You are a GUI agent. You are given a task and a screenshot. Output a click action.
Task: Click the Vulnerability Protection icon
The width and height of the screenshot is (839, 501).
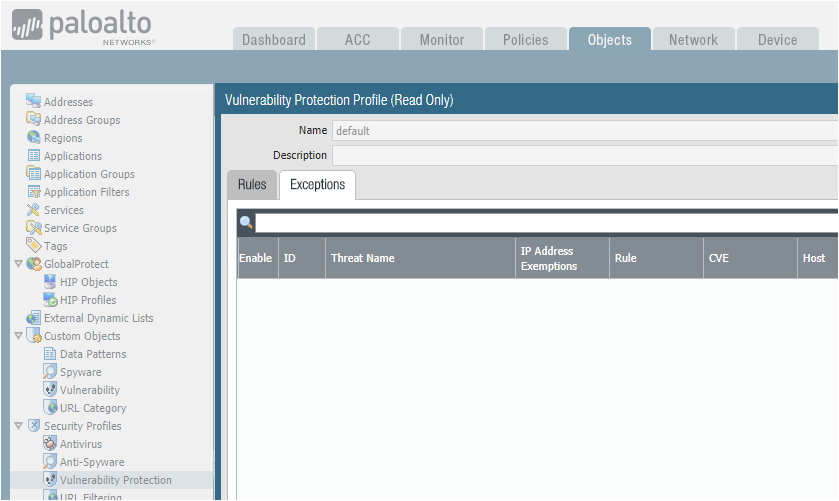50,479
